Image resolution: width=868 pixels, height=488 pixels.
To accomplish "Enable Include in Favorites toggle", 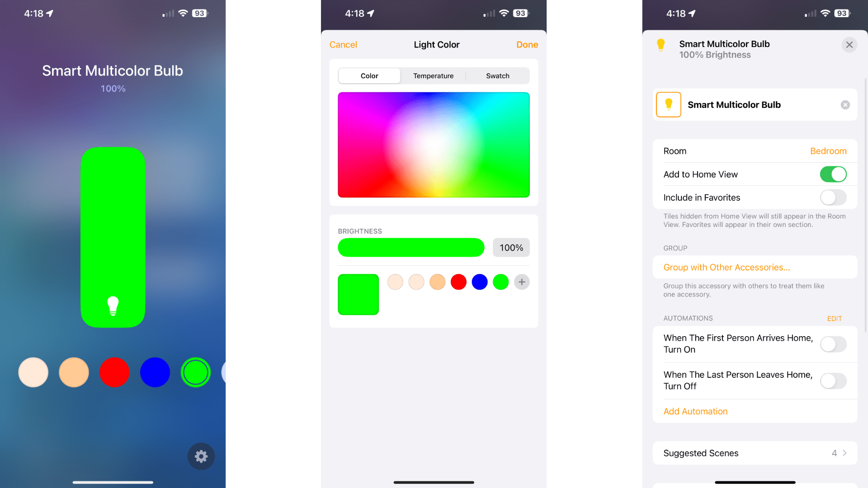I will [x=834, y=197].
